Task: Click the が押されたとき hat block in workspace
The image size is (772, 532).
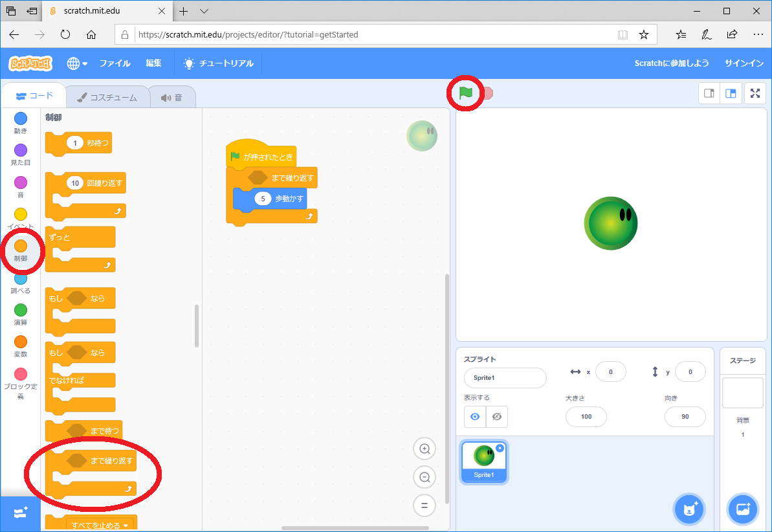Action: click(x=261, y=157)
